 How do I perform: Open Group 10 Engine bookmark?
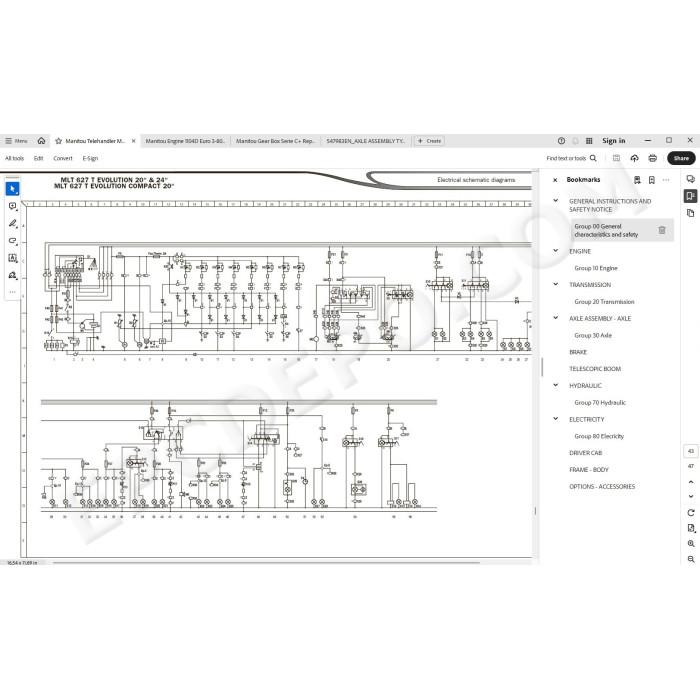coord(596,268)
